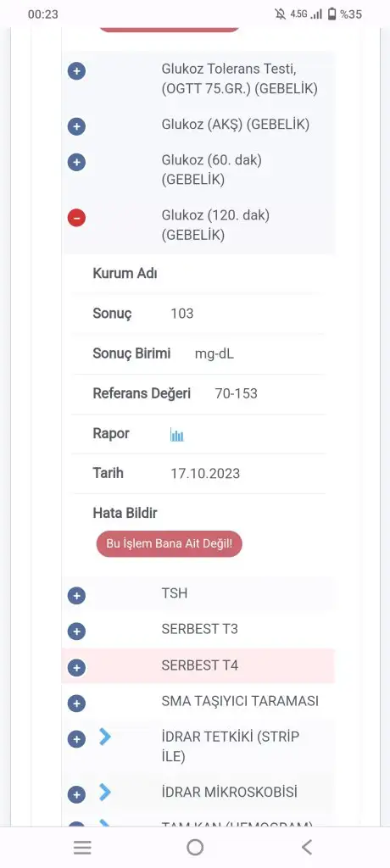The height and width of the screenshot is (868, 390).
Task: Expand Glukoz (60. dak) plus icon
Action: click(76, 162)
